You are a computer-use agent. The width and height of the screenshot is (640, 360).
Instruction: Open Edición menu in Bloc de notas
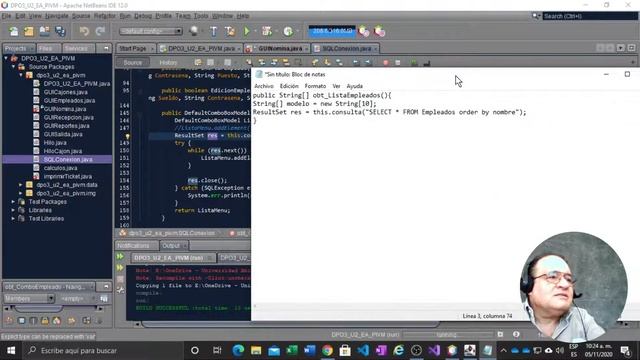point(289,86)
